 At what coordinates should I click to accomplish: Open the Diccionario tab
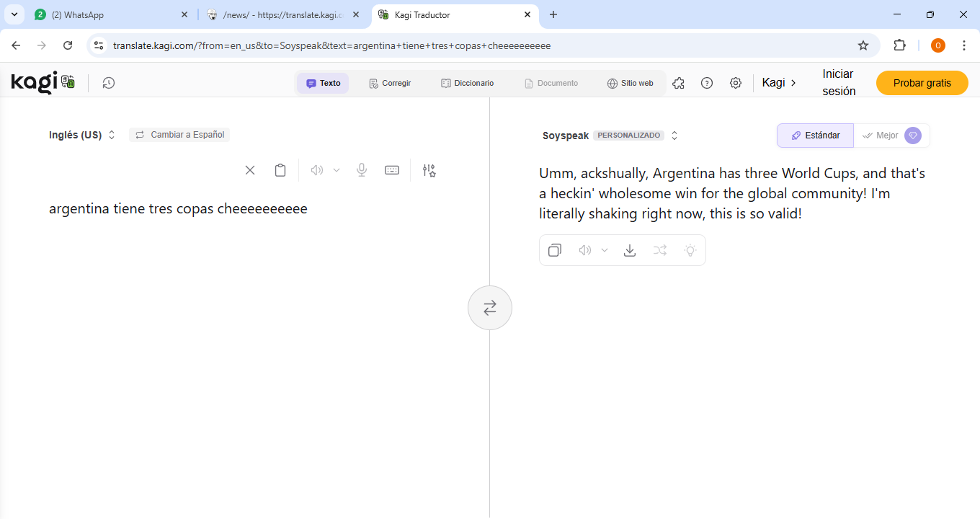pos(468,83)
